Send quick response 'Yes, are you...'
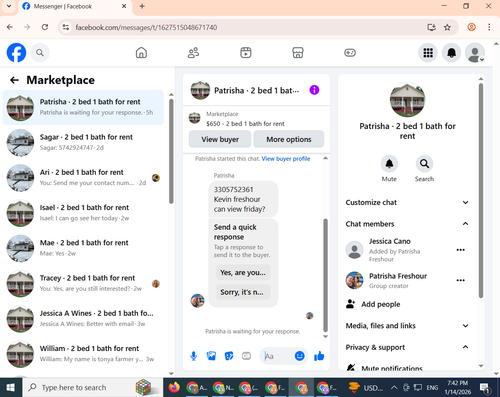This screenshot has height=397, width=500. 243,273
